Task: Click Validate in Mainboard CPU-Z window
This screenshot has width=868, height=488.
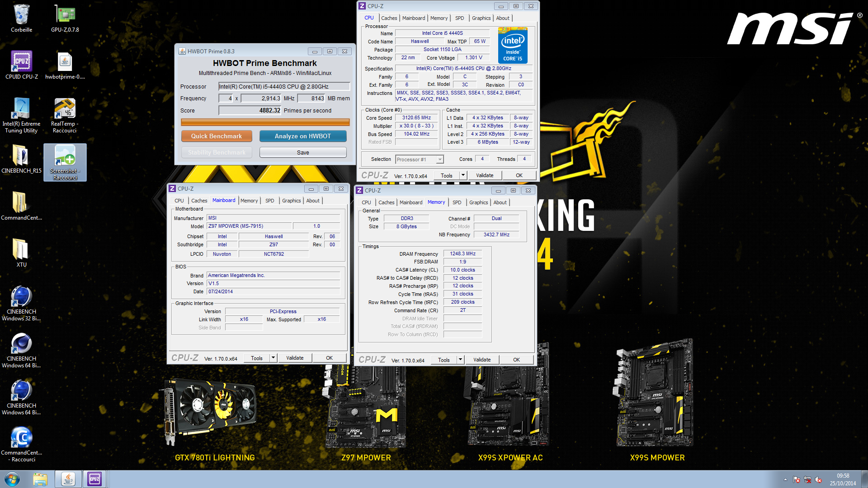Action: point(295,358)
